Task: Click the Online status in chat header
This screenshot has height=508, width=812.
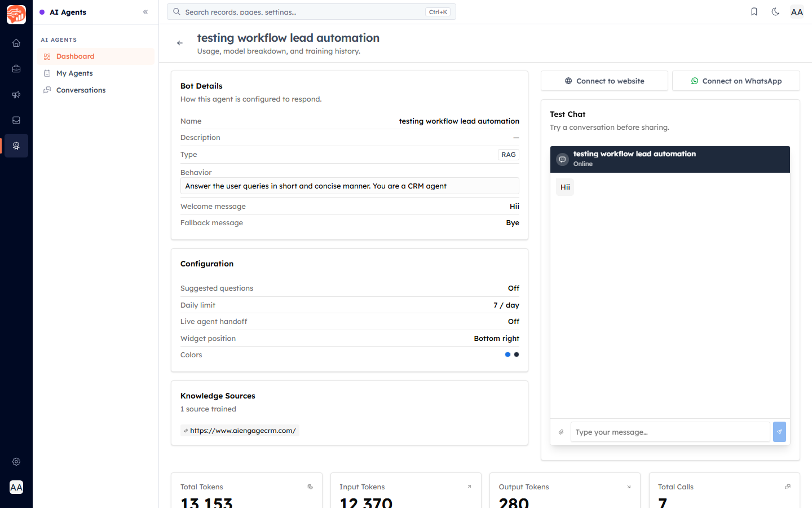Action: click(583, 164)
